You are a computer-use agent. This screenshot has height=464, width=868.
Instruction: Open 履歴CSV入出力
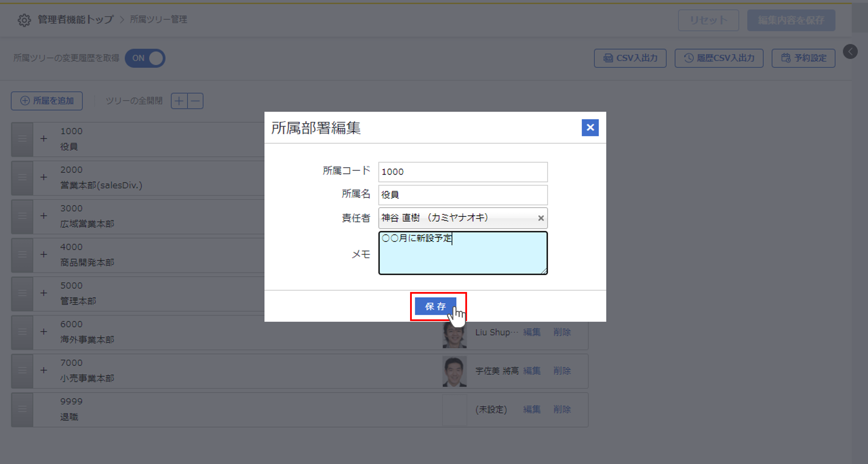click(719, 58)
